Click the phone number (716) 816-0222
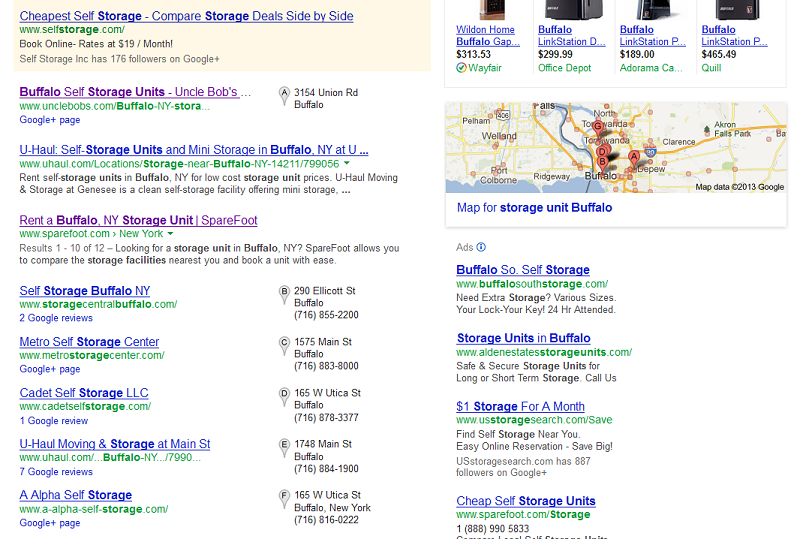Screen dimensions: 800x539 click(x=326, y=520)
